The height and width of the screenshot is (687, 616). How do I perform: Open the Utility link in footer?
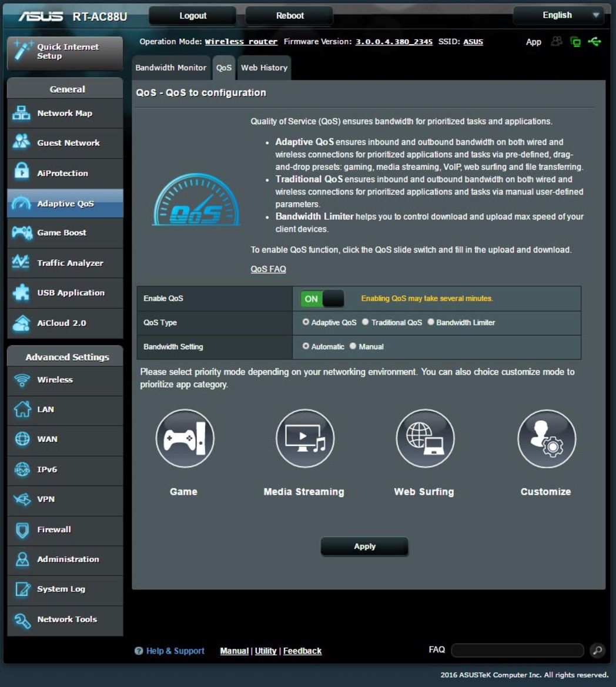click(x=266, y=651)
